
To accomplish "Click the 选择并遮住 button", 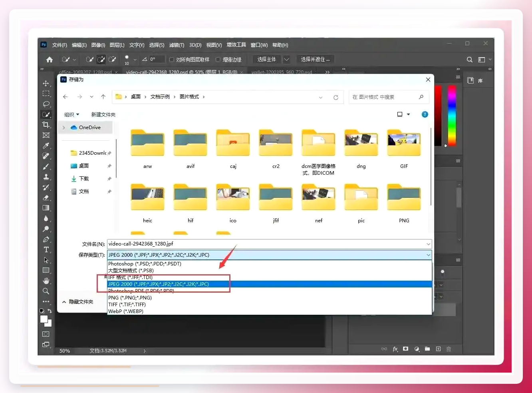I will (x=315, y=60).
